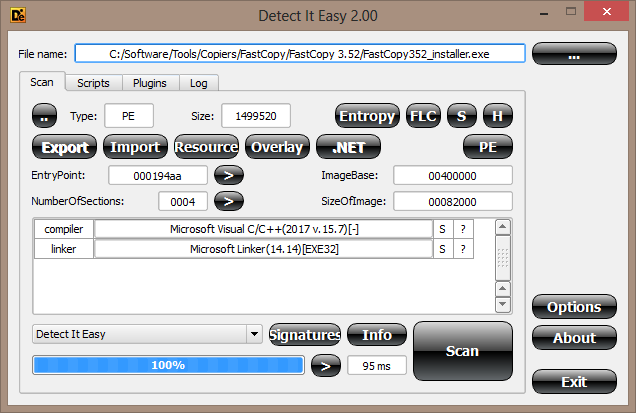Switch to the Scripts tab
Screen dimensions: 636x413
(x=93, y=83)
